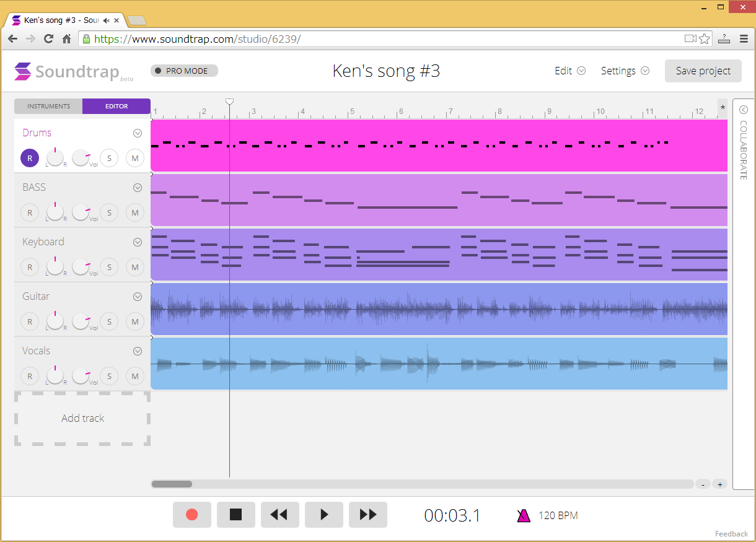Viewport: 756px width, 542px height.
Task: Open the Edit menu
Action: tap(569, 71)
